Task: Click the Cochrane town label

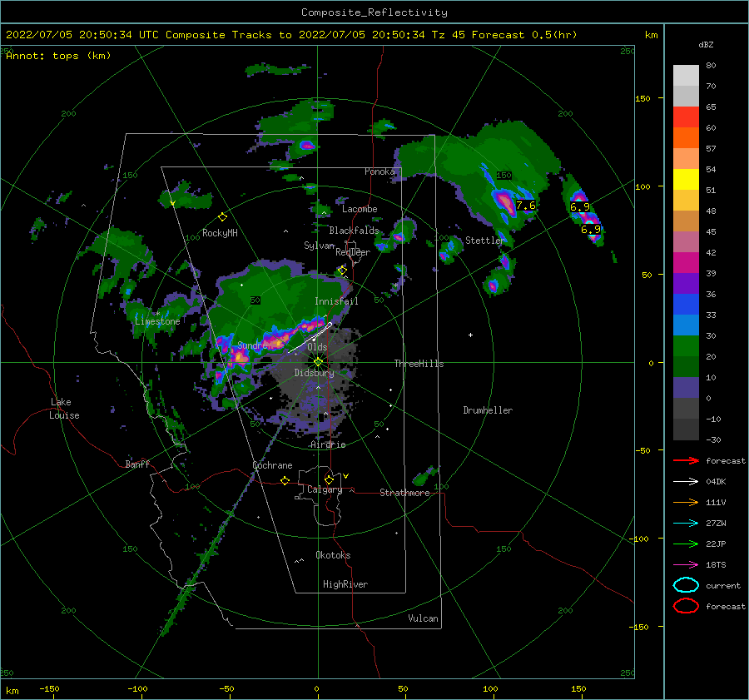Action: [x=272, y=465]
